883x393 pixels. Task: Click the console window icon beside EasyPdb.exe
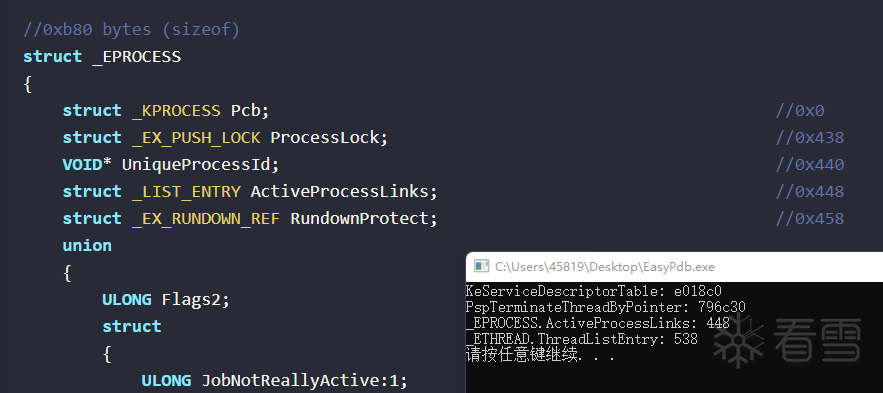point(481,266)
